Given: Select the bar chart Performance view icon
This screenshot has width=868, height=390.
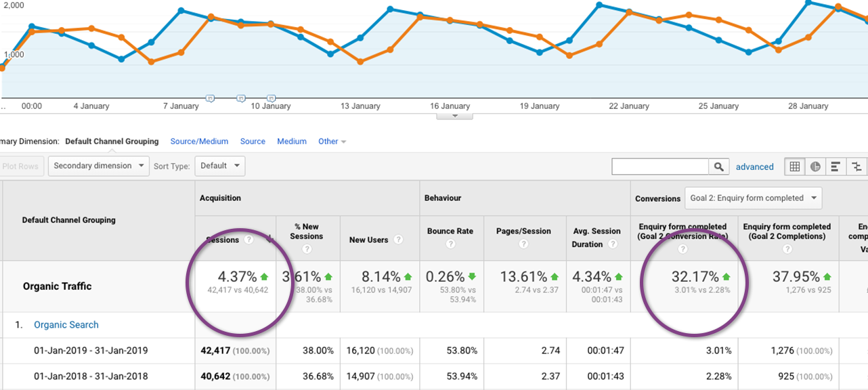Looking at the screenshot, I should pyautogui.click(x=836, y=167).
